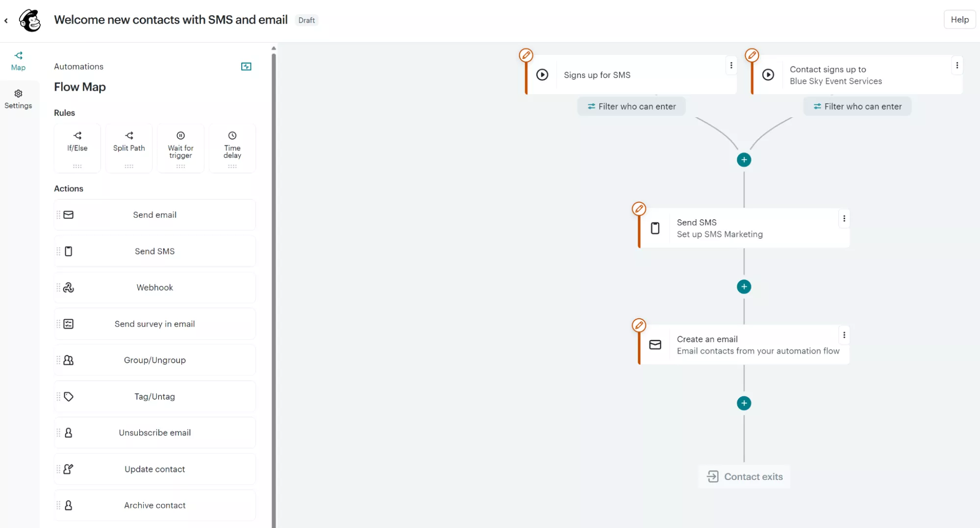Viewport: 980px width, 528px height.
Task: Open Help in top right
Action: 959,20
